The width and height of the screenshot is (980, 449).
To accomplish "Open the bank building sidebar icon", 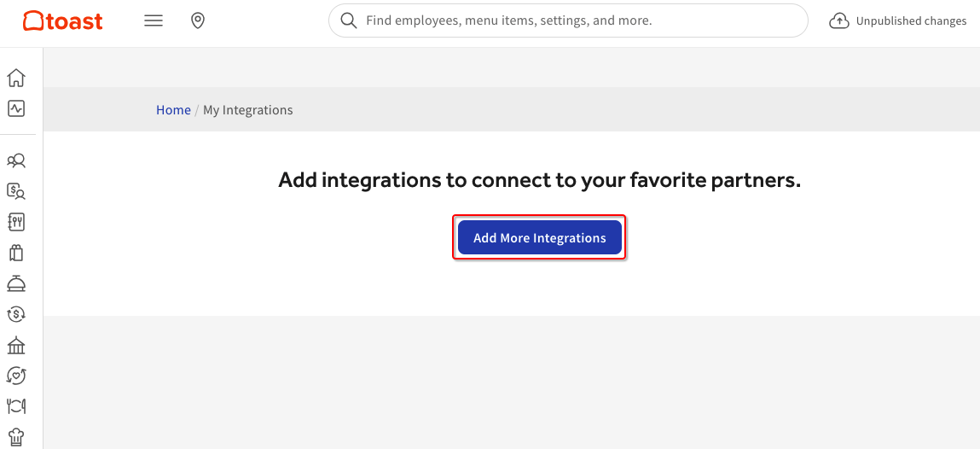I will tap(16, 345).
